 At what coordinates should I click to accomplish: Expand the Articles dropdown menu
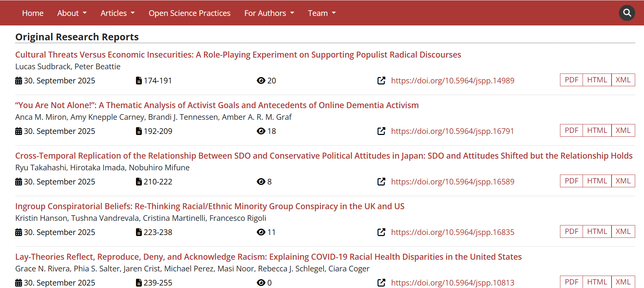pos(117,13)
